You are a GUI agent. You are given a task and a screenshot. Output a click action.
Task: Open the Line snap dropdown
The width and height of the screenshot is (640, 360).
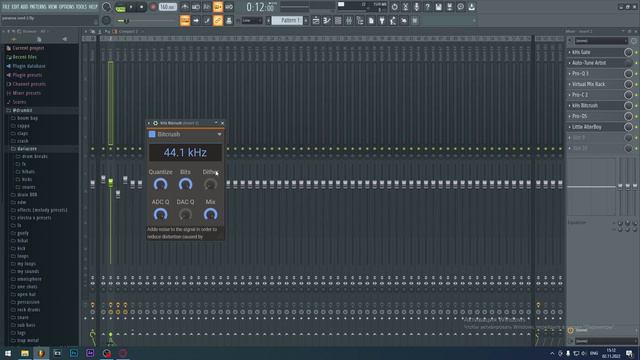click(252, 20)
